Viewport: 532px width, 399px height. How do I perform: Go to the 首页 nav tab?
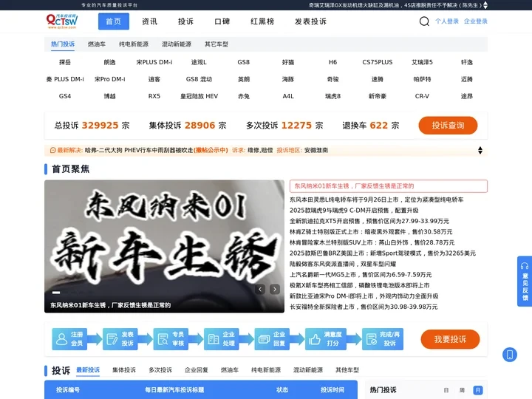[114, 21]
